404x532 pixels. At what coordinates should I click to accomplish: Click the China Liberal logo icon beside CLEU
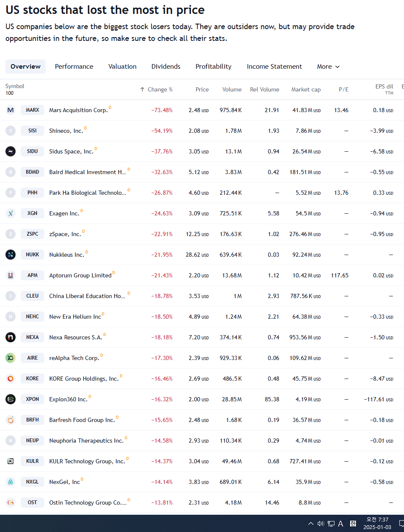[x=11, y=296]
